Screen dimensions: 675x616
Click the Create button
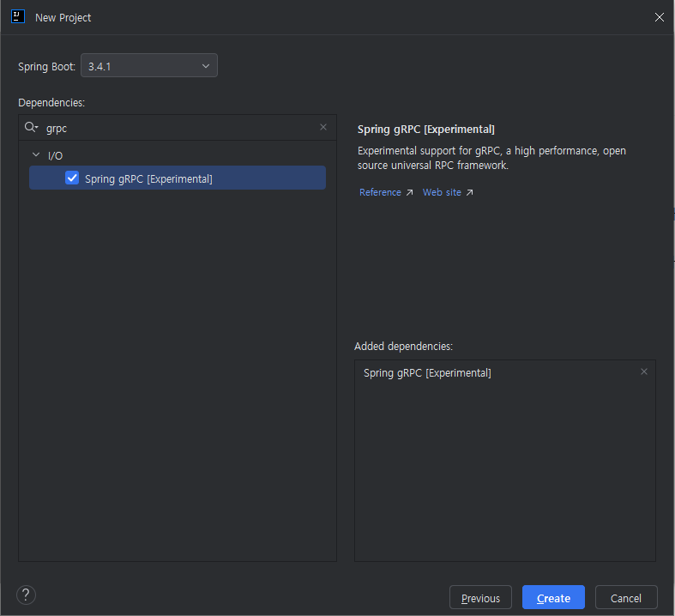coord(553,597)
